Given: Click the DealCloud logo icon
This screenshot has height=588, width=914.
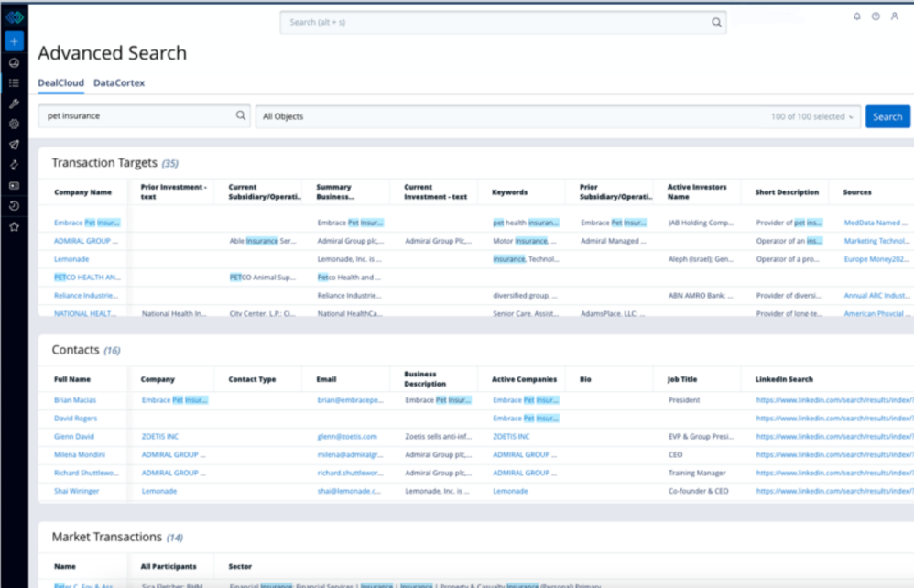Looking at the screenshot, I should [14, 17].
